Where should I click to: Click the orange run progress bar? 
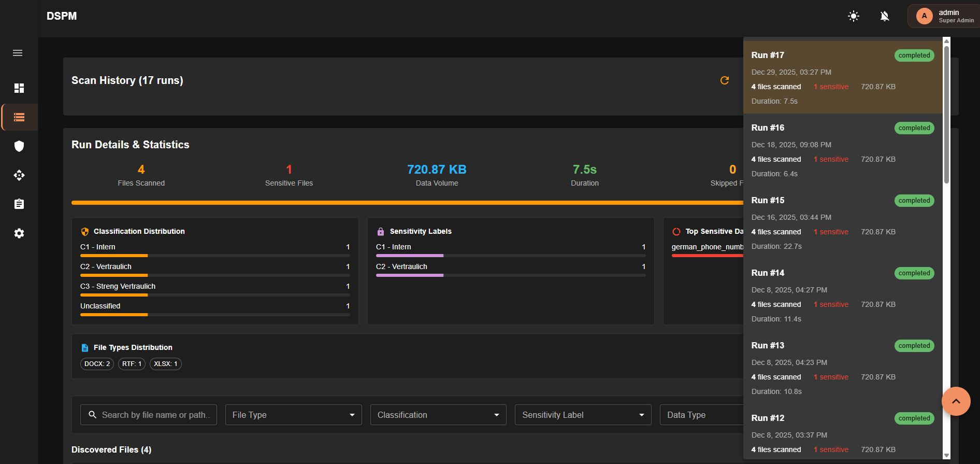point(407,203)
